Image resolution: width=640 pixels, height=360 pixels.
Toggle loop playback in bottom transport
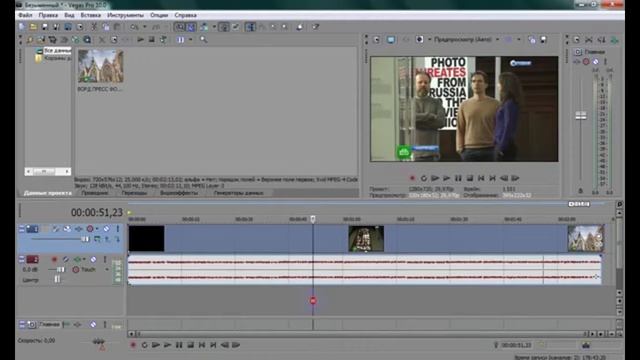click(x=144, y=345)
